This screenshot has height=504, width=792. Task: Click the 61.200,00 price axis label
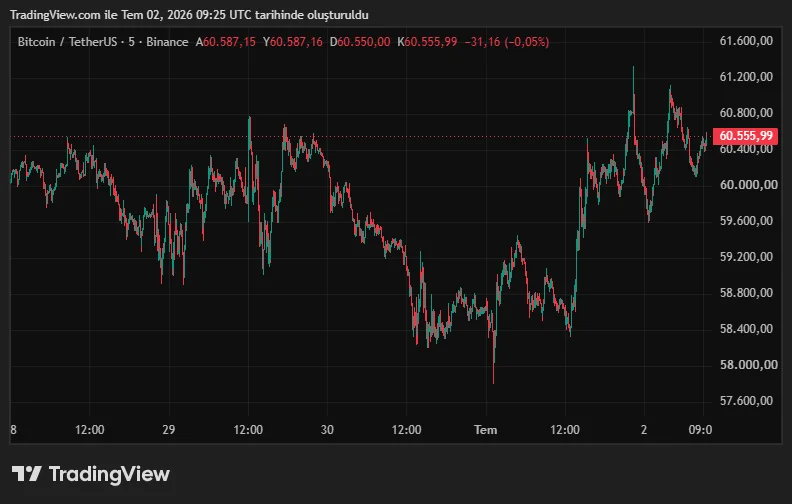[746, 77]
